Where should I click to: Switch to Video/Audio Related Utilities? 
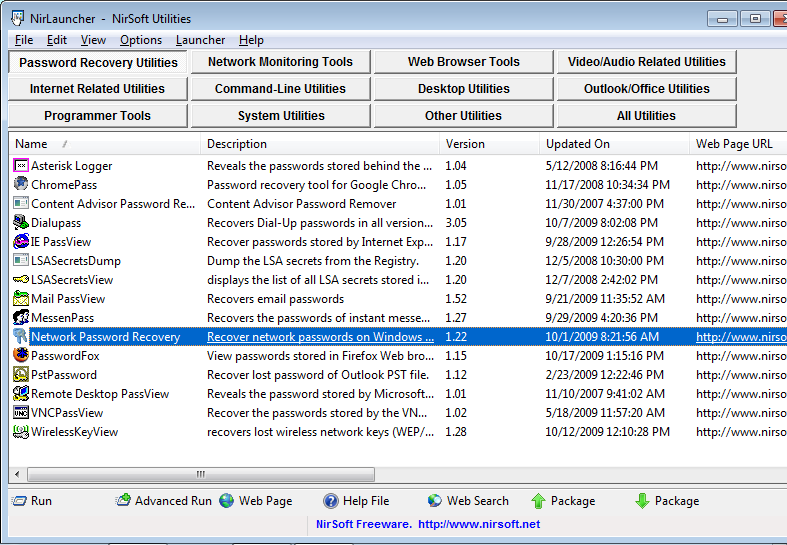[x=646, y=62]
